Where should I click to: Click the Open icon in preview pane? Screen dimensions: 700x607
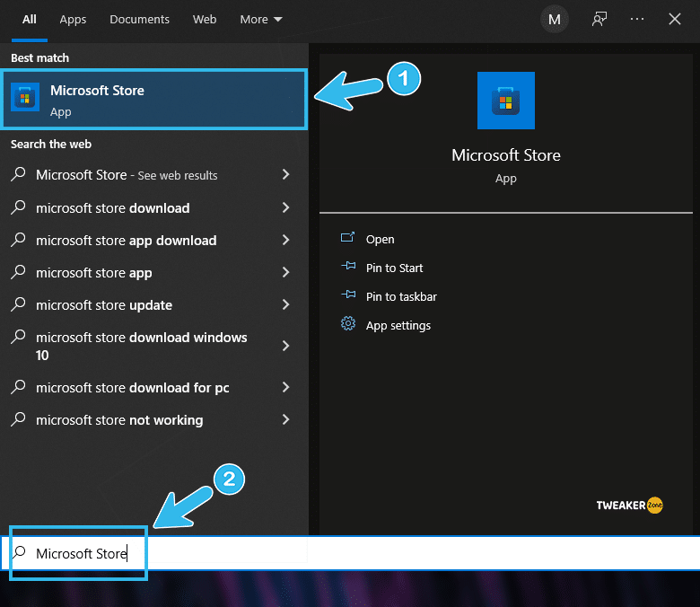tap(348, 237)
